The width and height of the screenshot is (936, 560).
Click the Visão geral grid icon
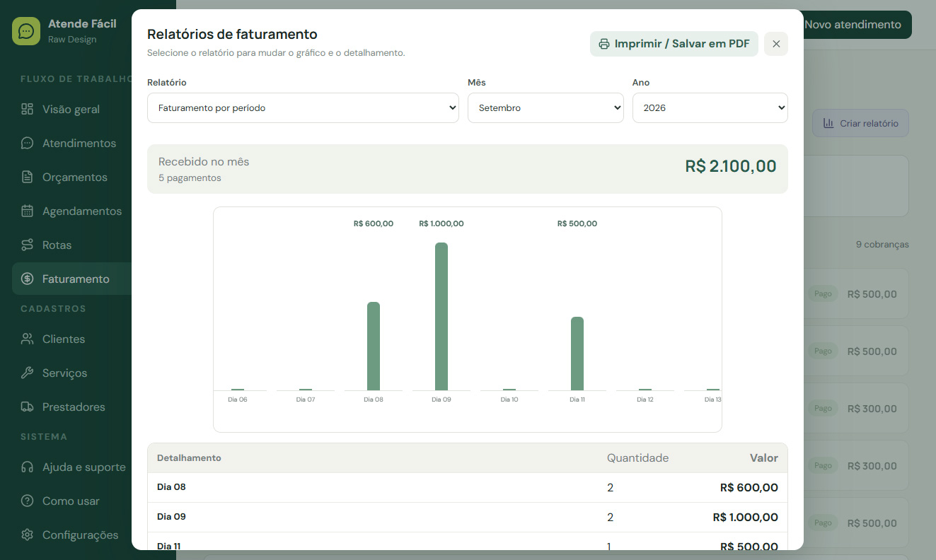pos(27,109)
